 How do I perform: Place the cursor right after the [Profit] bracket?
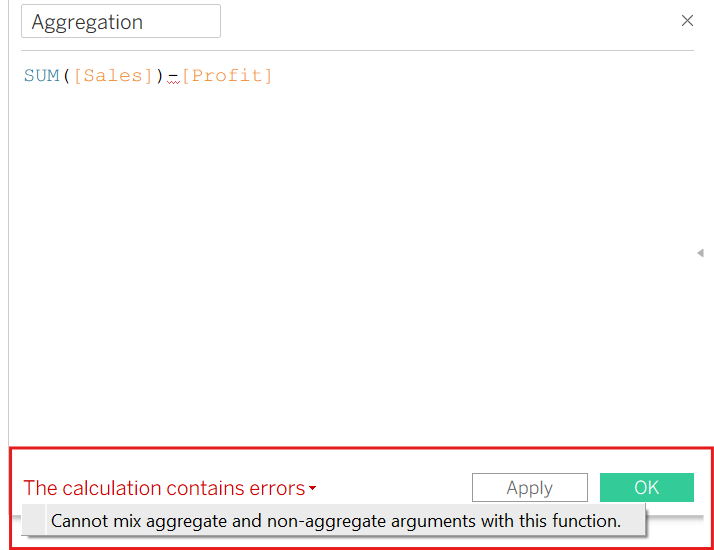point(273,76)
